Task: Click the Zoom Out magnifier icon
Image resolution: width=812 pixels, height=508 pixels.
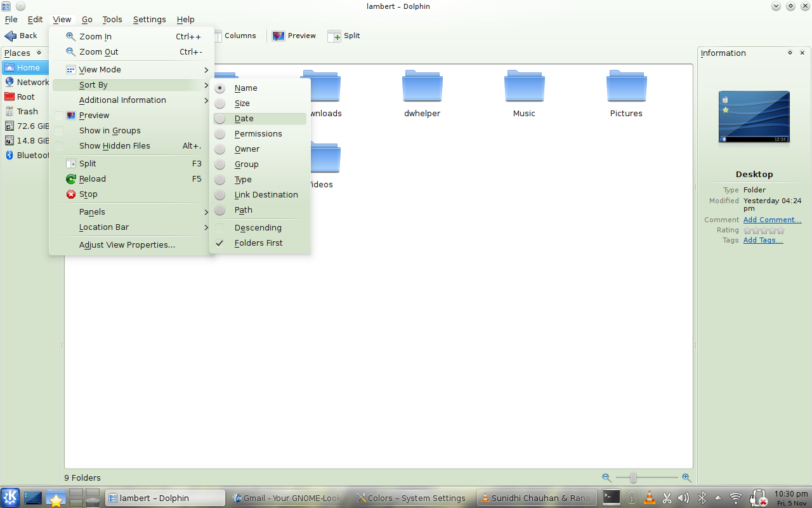Action: pos(71,52)
